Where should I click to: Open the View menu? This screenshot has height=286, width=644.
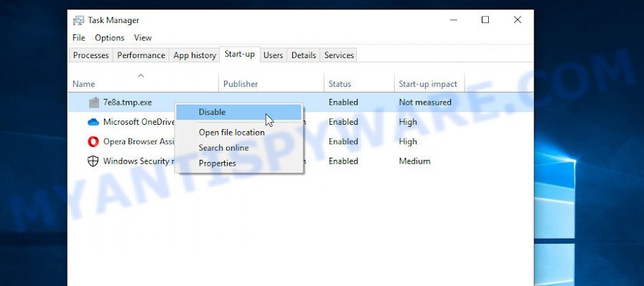coord(143,38)
